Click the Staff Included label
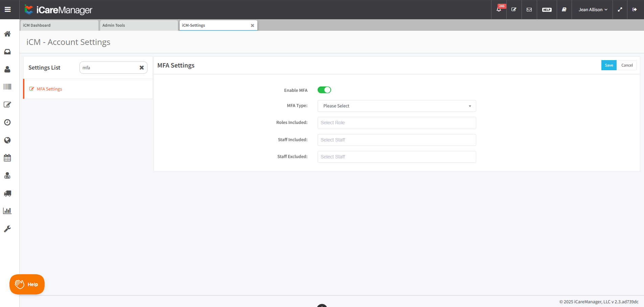Viewport: 644px width, 307px height. point(293,139)
